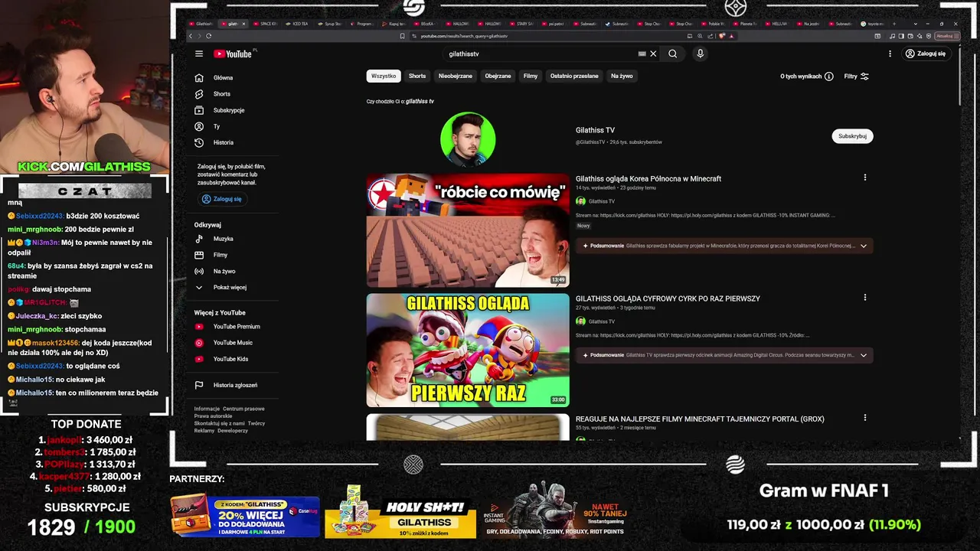
Task: Open the YouTube hamburger guide menu
Action: pyautogui.click(x=199, y=54)
